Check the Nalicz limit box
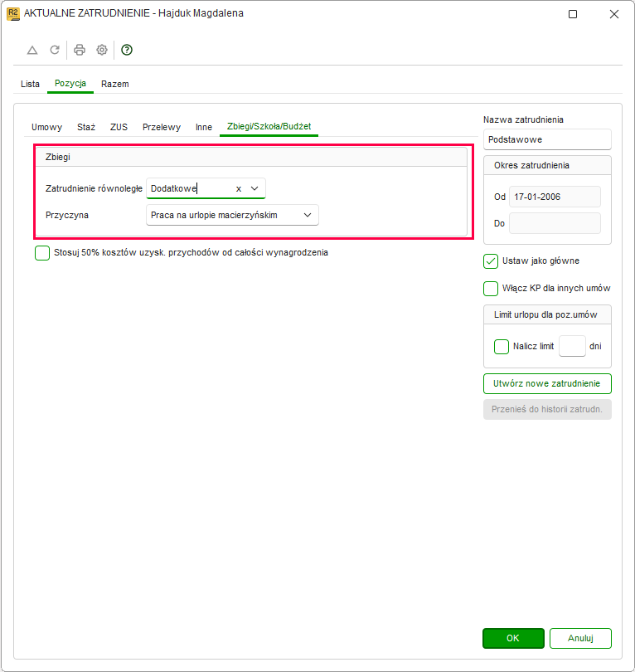This screenshot has height=672, width=635. tap(502, 346)
